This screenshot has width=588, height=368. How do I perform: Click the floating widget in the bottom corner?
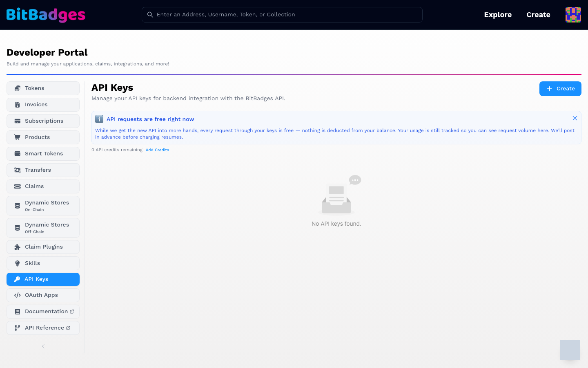point(570,350)
